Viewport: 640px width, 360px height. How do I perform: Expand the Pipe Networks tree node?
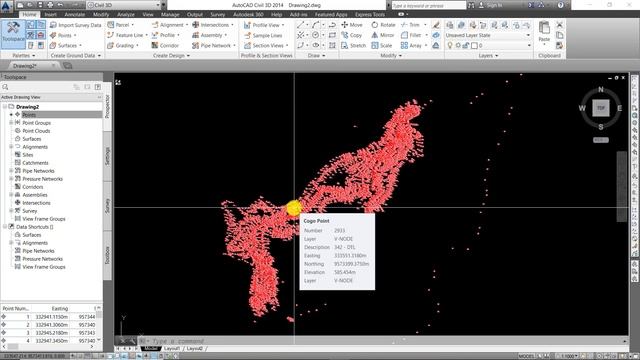pos(11,171)
